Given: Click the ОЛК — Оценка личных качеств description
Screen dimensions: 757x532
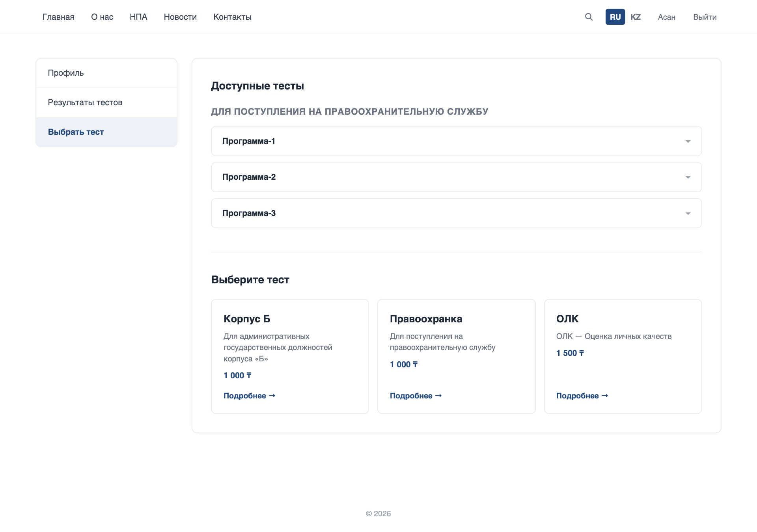Looking at the screenshot, I should [614, 336].
